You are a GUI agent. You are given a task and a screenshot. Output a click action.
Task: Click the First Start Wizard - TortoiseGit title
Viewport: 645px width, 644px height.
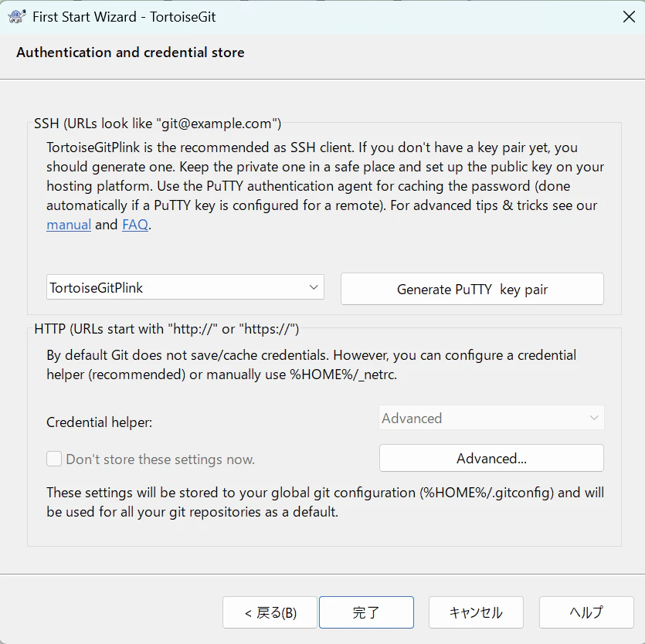tap(124, 17)
